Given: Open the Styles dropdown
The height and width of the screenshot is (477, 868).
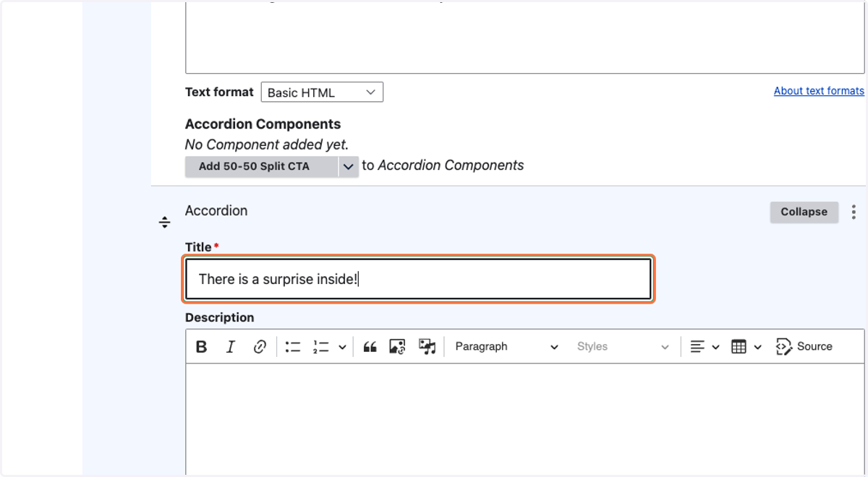Looking at the screenshot, I should tap(623, 347).
